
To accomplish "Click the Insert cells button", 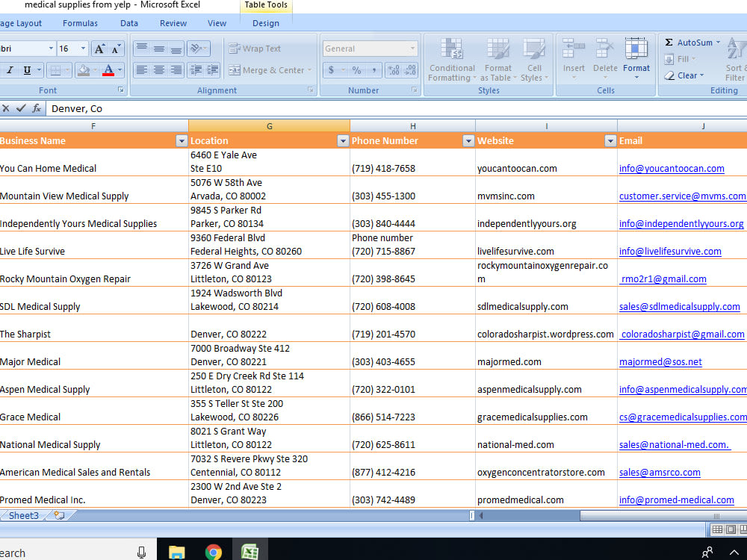I will (574, 58).
